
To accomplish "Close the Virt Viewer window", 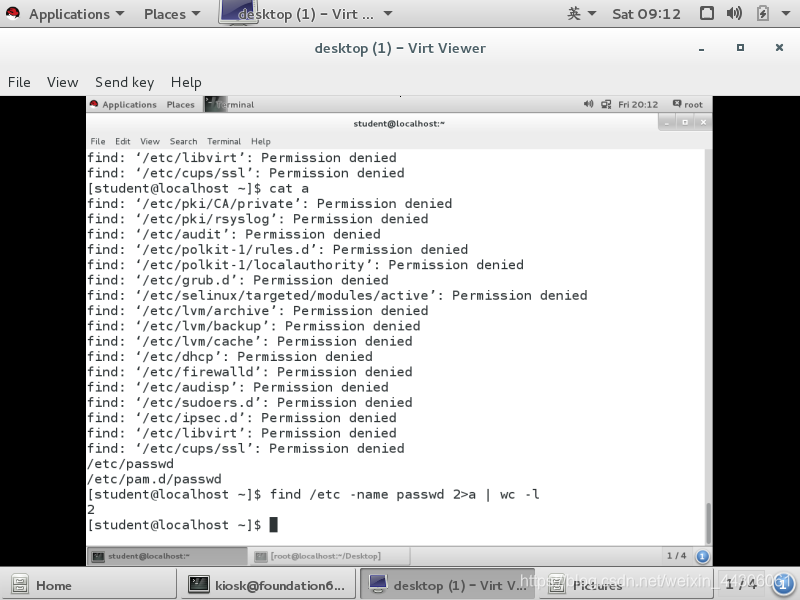I will (x=779, y=47).
